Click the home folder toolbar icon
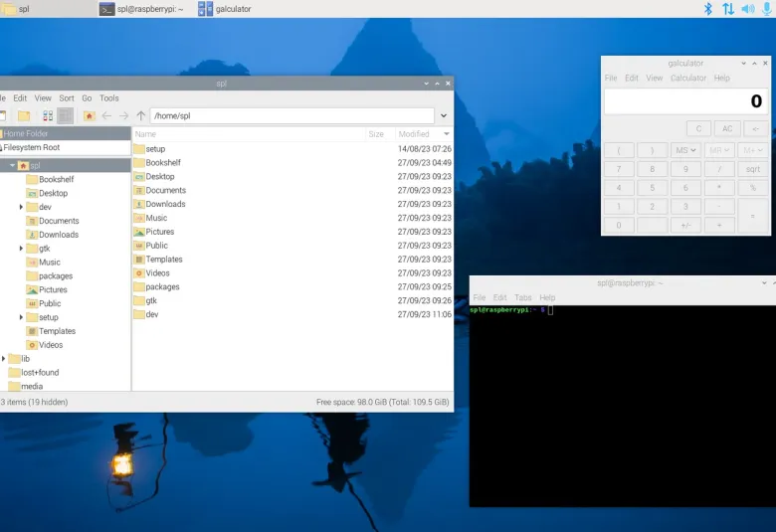The width and height of the screenshot is (776, 532). [90, 115]
